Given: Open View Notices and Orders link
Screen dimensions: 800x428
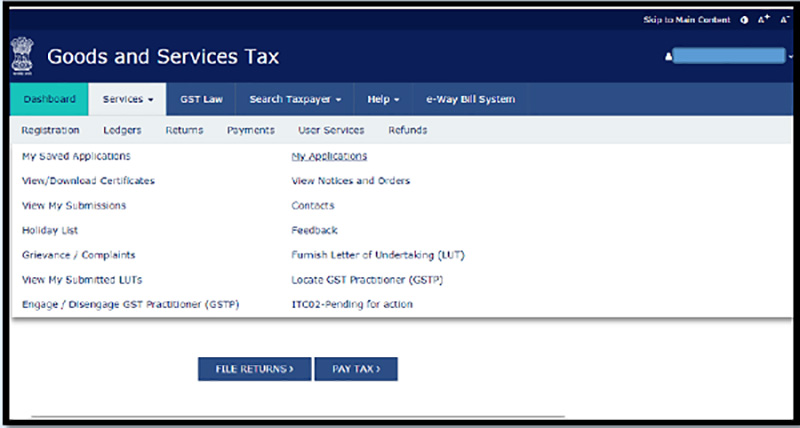Looking at the screenshot, I should 350,181.
